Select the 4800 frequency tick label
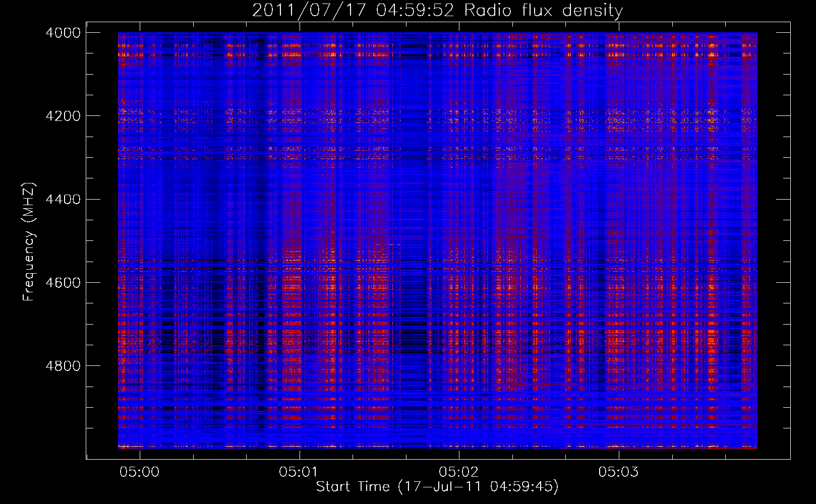The image size is (816, 504). click(63, 366)
